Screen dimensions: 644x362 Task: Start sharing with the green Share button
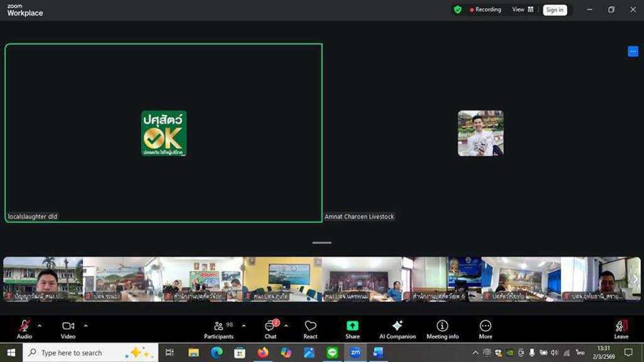pos(352,328)
